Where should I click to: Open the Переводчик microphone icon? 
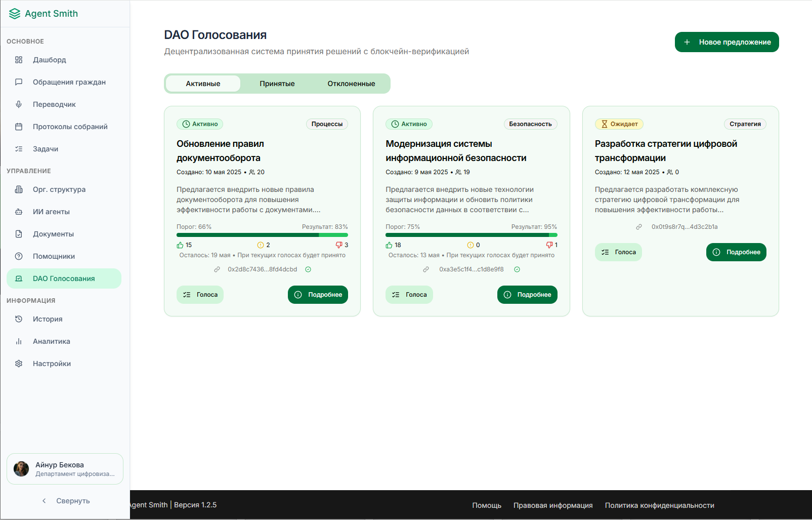[x=19, y=104]
